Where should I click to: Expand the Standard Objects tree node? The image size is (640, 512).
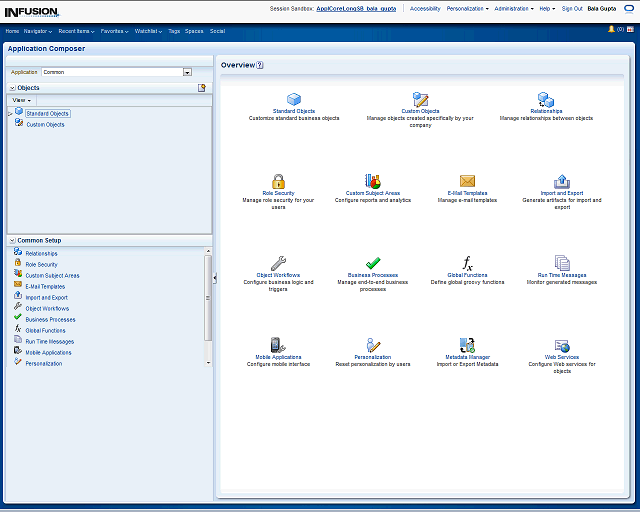point(10,114)
